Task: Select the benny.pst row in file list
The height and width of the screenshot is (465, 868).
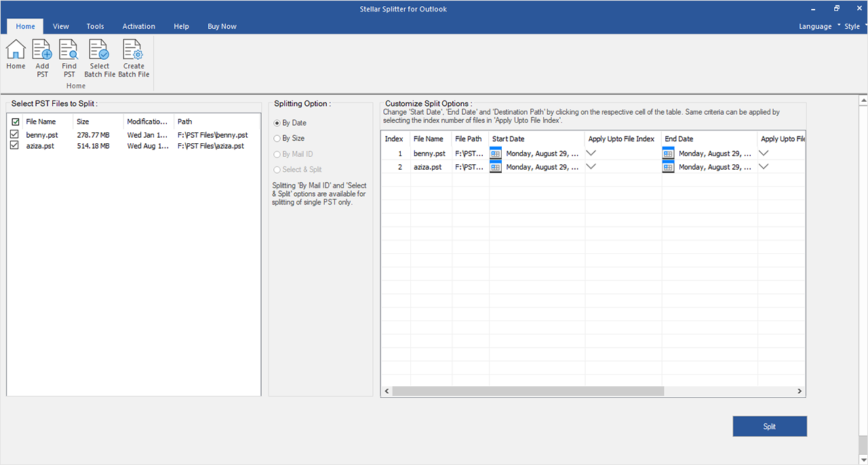Action: (x=134, y=135)
